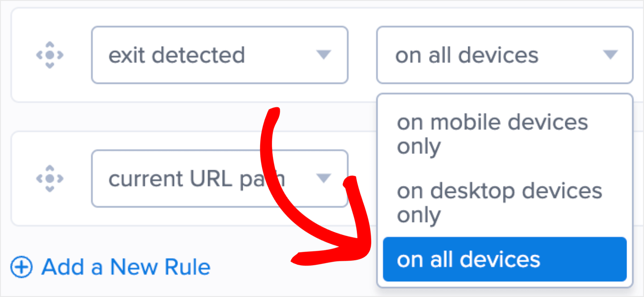Click the 'New Rule' text at bottom
Viewport: 644px width, 297px height.
click(160, 267)
